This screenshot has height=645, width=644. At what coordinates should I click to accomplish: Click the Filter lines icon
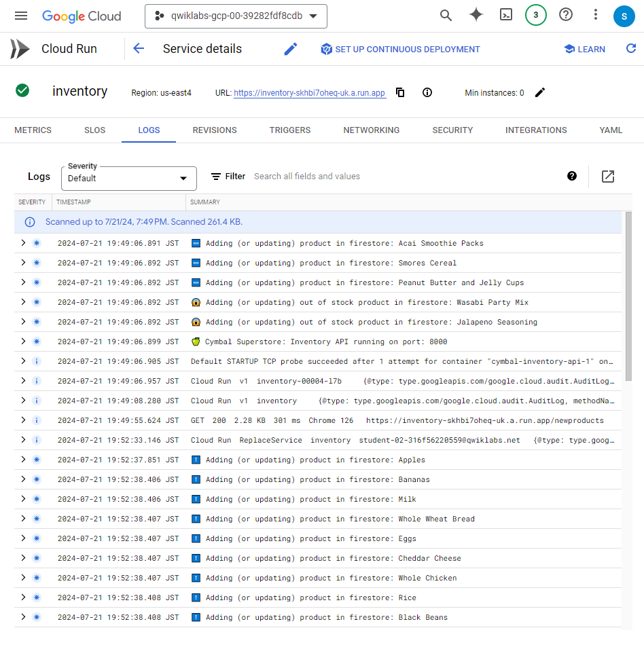215,177
